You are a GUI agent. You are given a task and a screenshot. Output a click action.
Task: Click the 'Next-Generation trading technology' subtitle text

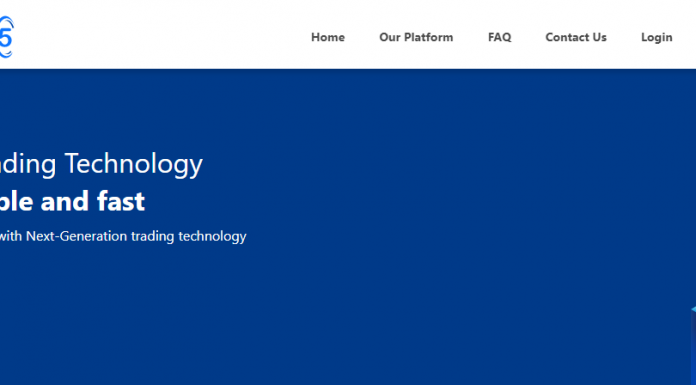(136, 236)
